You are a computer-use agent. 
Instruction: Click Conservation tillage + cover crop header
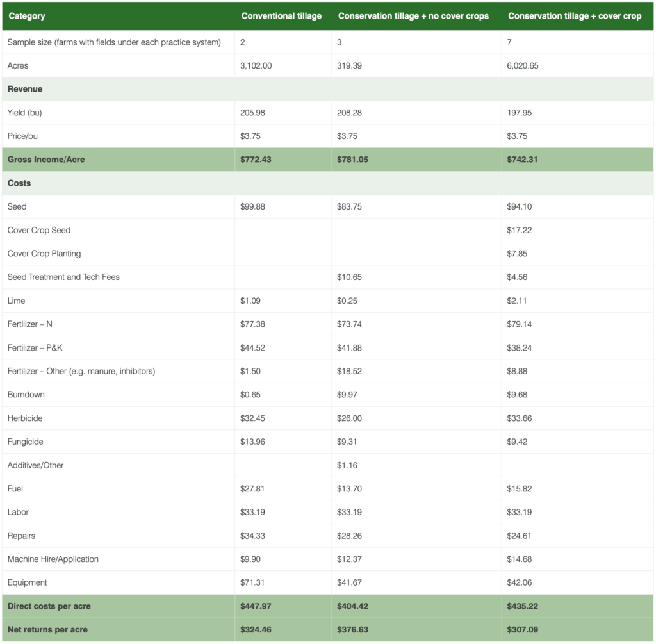point(575,16)
